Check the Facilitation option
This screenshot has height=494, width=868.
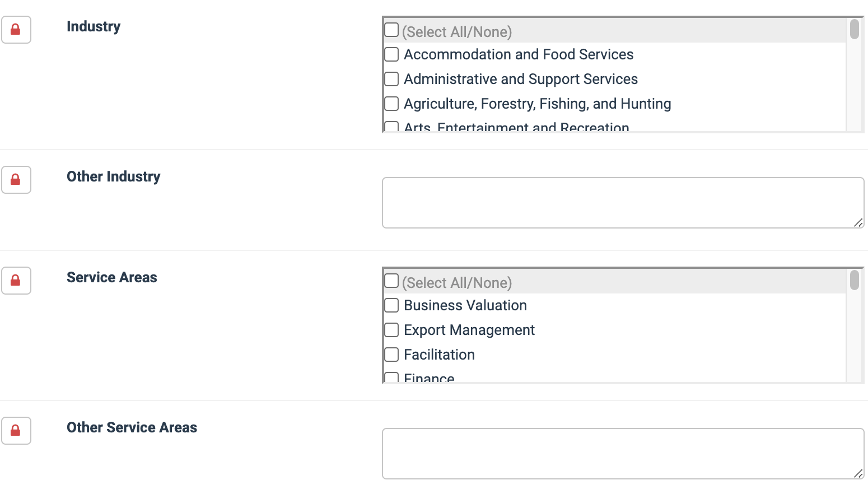point(391,355)
